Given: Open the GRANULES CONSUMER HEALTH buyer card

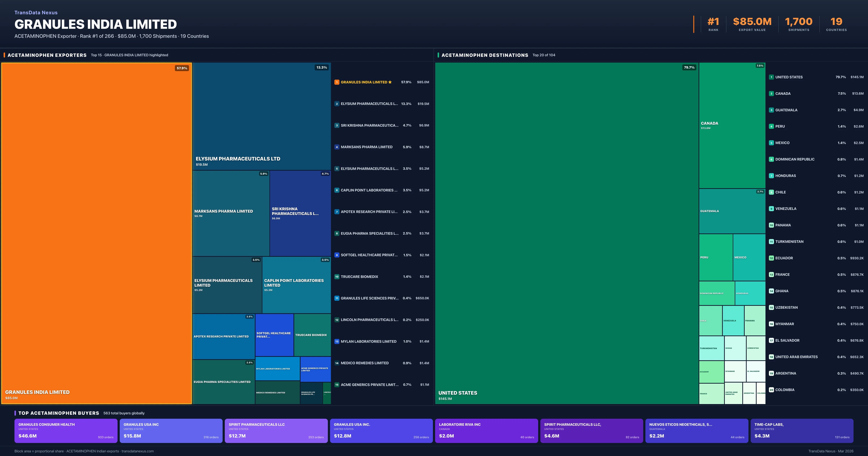Looking at the screenshot, I should pos(66,431).
